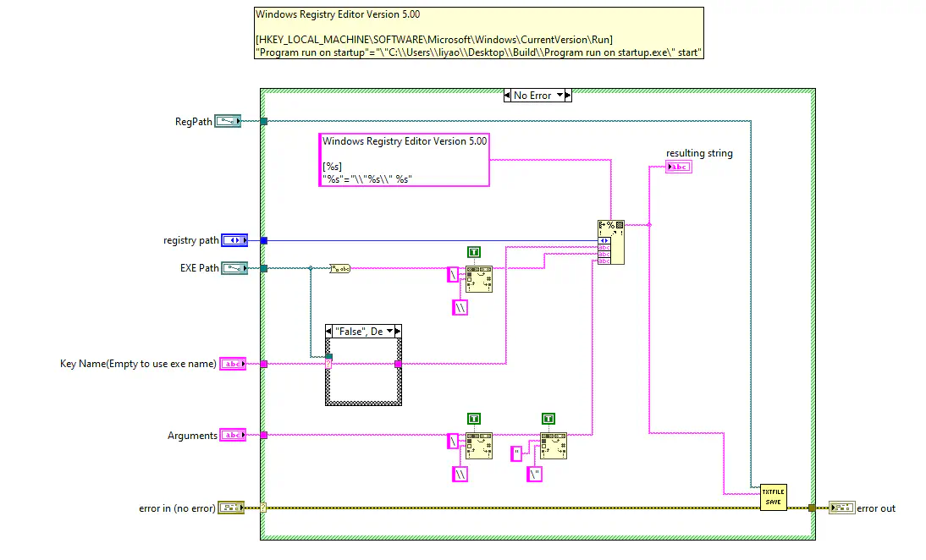This screenshot has width=926, height=560.
Task: Go to previous case of No Error structure
Action: [x=508, y=96]
